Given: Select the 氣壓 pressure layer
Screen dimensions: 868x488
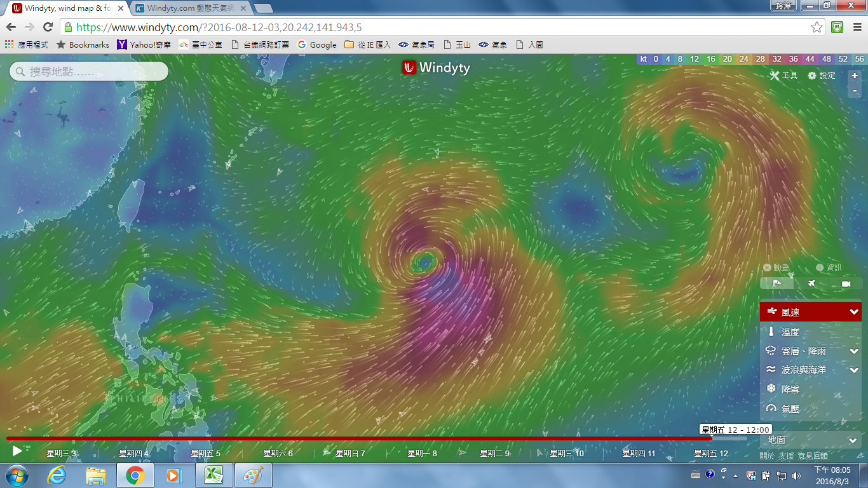Looking at the screenshot, I should point(790,409).
